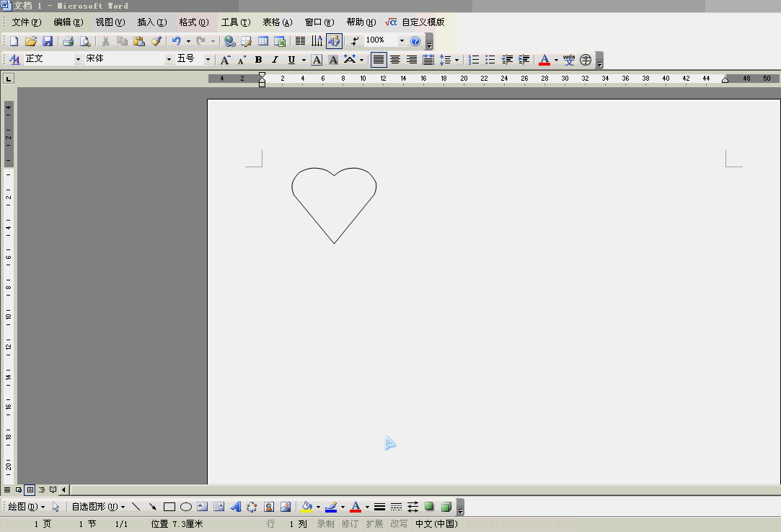Insert a picture from file
This screenshot has width=781, height=532.
pyautogui.click(x=286, y=507)
